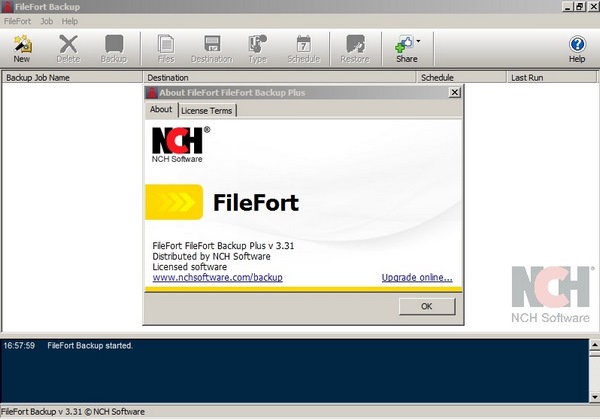Click the Schedule column header

pyautogui.click(x=461, y=77)
